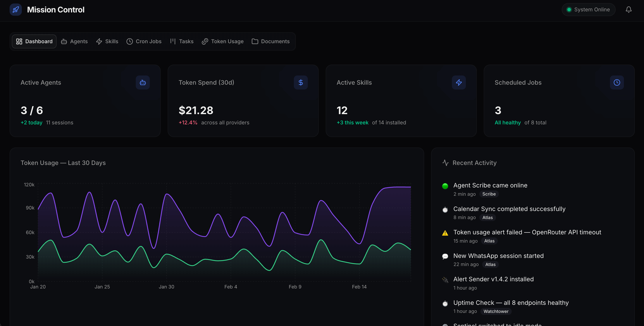Click the robot icon on Active Agents card
Image resolution: width=644 pixels, height=326 pixels.
143,82
